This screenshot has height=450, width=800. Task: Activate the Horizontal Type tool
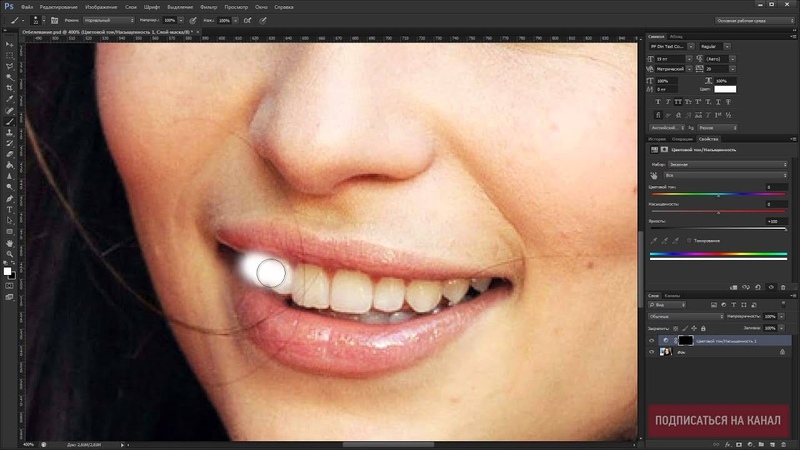9,209
